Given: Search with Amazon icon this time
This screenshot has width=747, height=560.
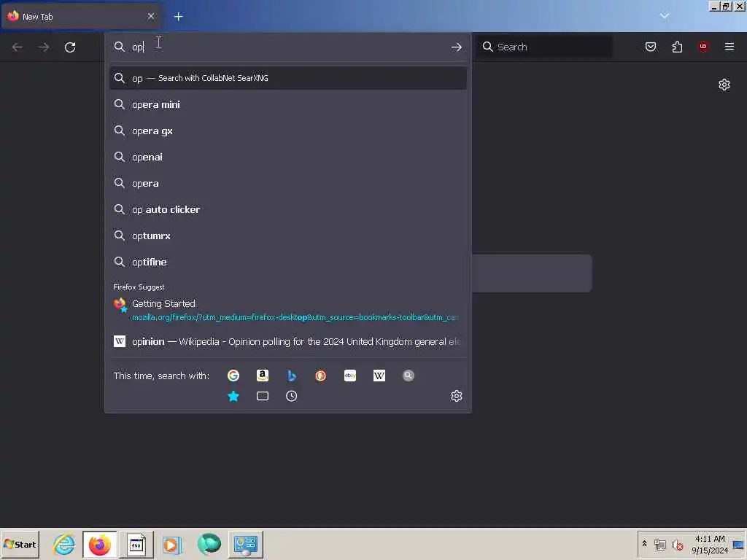Looking at the screenshot, I should click(x=262, y=376).
